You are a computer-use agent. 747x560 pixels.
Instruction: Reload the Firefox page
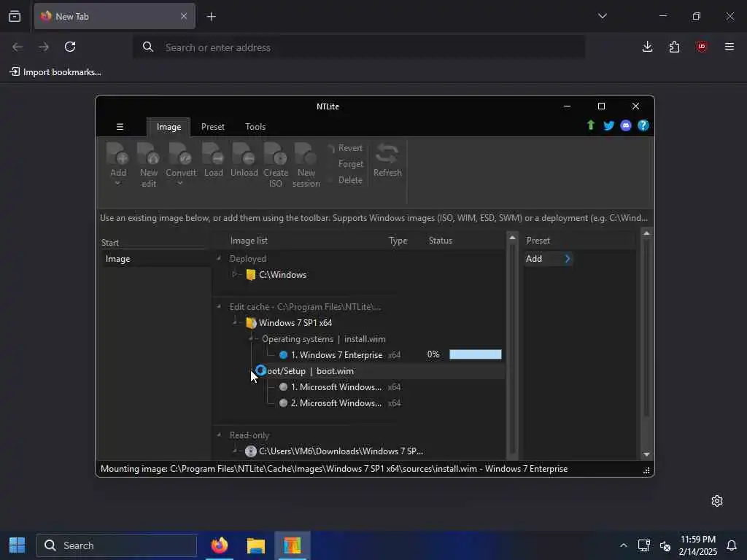coord(70,47)
